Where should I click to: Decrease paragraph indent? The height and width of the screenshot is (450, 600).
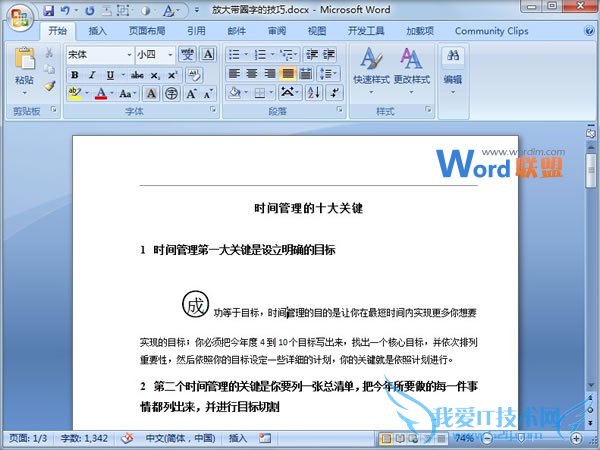tap(311, 55)
